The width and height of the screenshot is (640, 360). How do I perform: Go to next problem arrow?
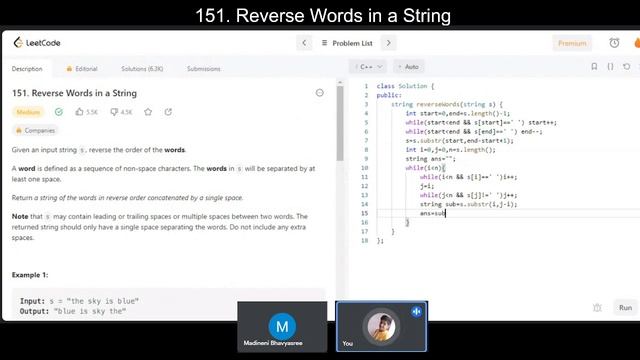click(388, 43)
